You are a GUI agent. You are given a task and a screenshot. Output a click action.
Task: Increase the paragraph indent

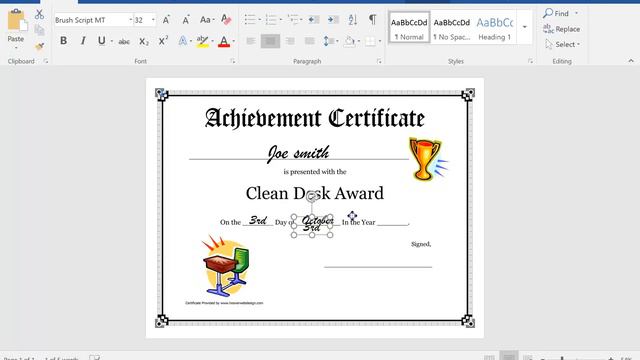333,20
